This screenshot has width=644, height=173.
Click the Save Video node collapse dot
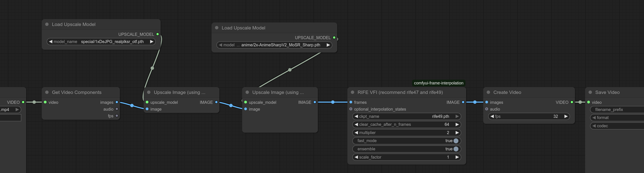point(590,92)
